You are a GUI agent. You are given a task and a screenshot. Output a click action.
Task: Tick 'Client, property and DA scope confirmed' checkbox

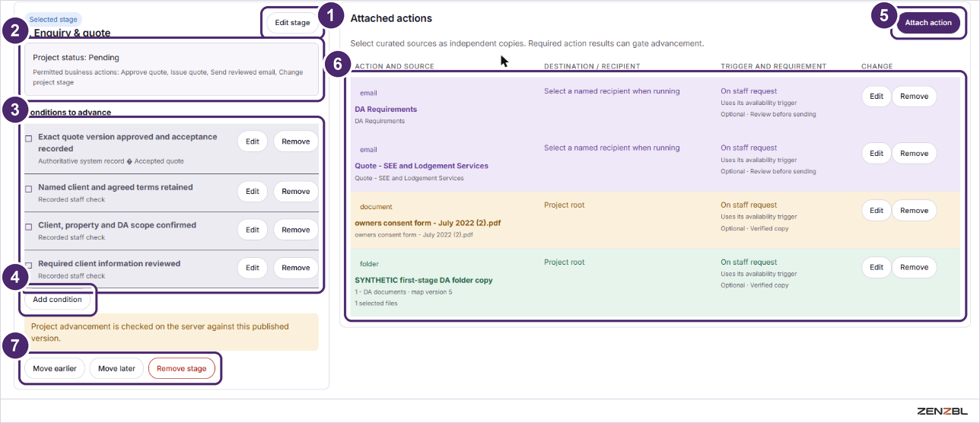coord(29,227)
